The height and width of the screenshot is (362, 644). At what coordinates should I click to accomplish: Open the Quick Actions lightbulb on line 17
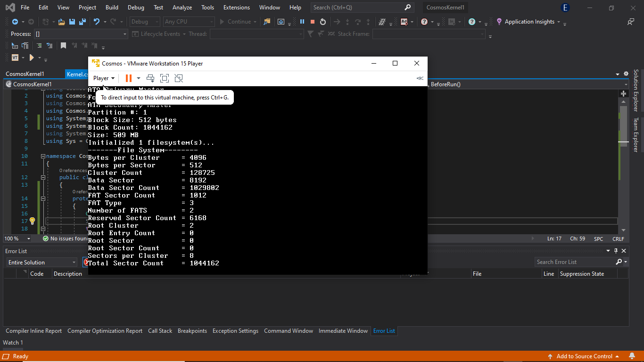pos(32,221)
